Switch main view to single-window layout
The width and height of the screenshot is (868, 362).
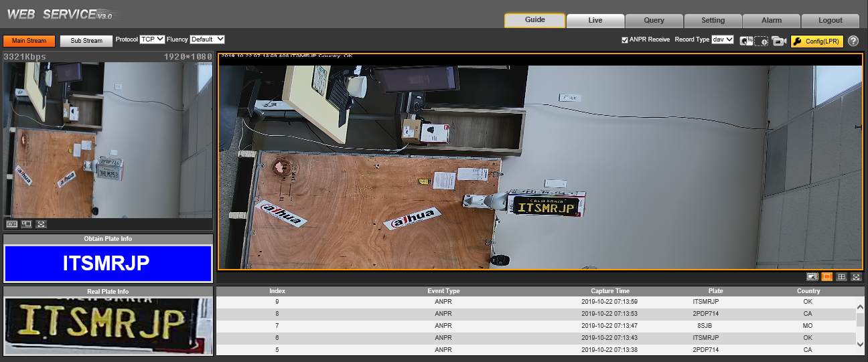tap(827, 276)
